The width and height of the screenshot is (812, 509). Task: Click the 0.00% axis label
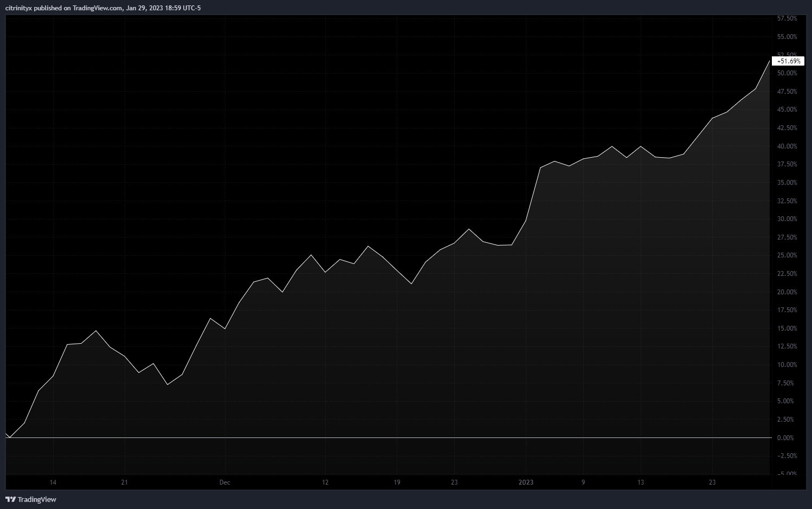[785, 438]
